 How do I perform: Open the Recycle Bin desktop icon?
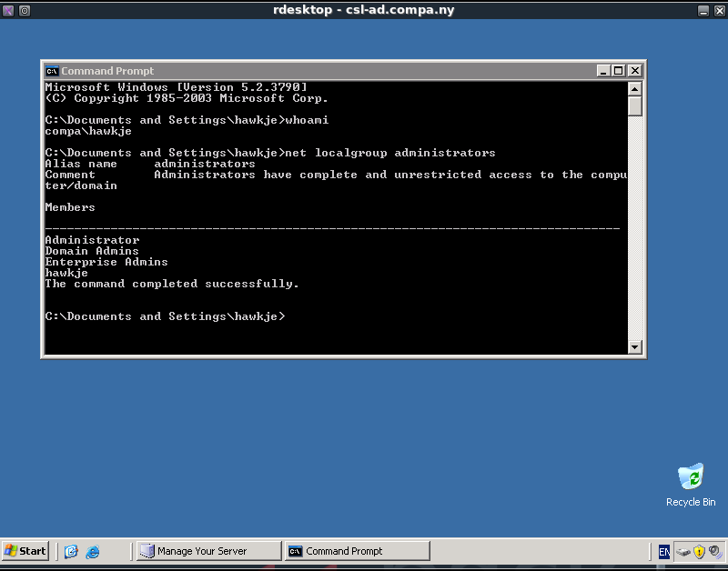(691, 478)
